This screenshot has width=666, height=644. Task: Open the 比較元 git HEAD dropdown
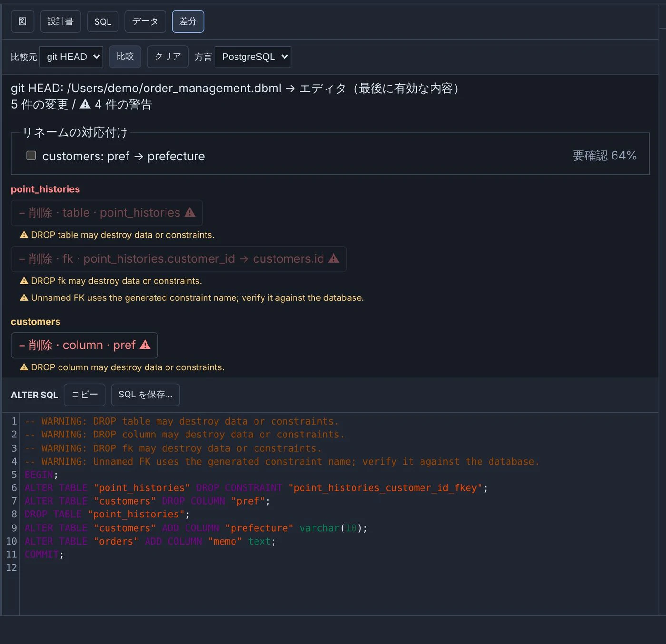71,57
